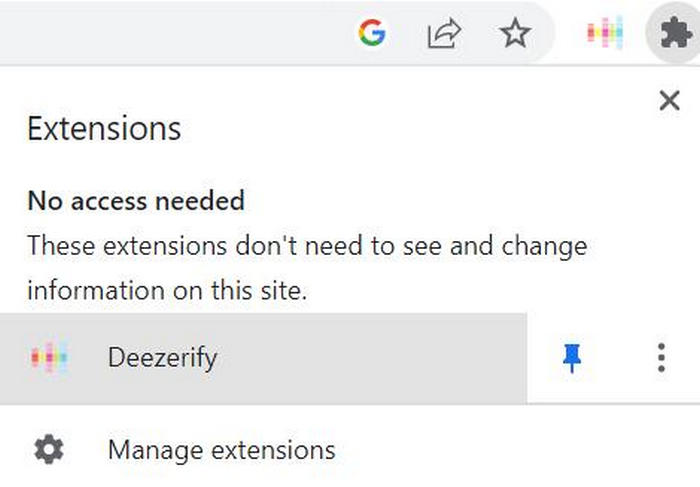Image resolution: width=700 pixels, height=487 pixels.
Task: Select the Deezerify extension entry
Action: pos(263,358)
